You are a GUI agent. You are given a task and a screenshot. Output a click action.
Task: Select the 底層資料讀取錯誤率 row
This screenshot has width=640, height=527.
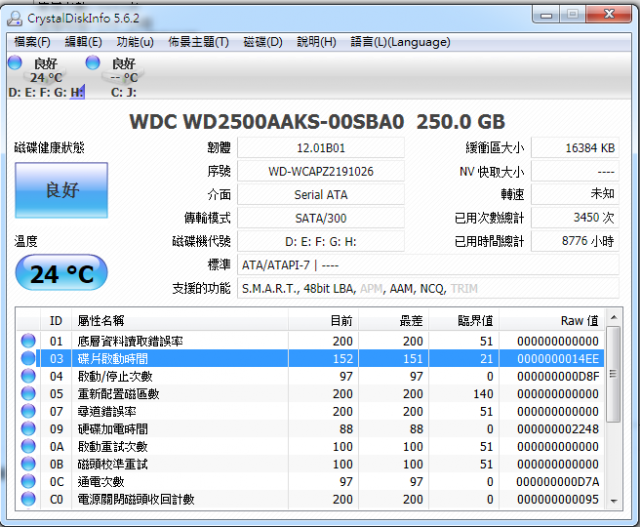coord(311,341)
